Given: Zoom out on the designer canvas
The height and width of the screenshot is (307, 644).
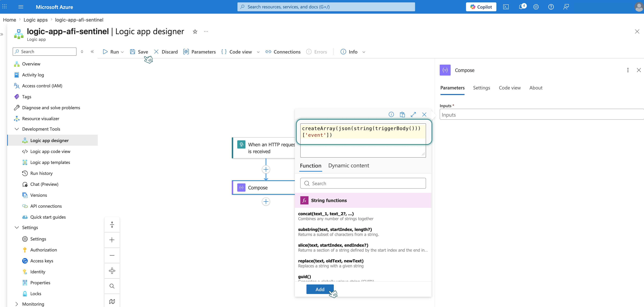Looking at the screenshot, I should point(112,255).
